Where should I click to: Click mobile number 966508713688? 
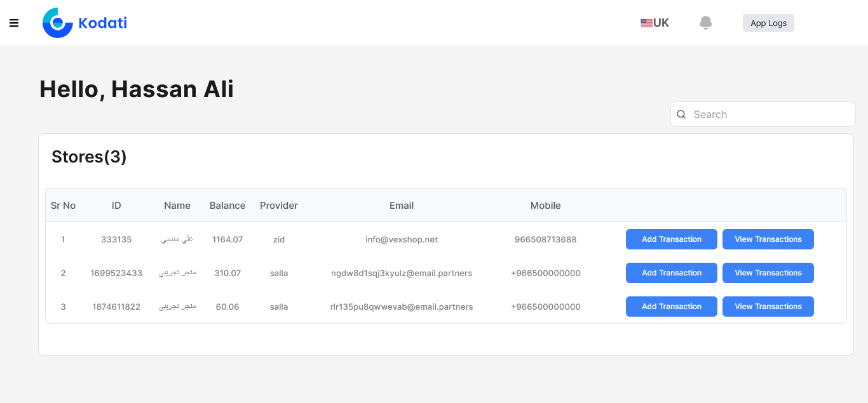pyautogui.click(x=546, y=239)
